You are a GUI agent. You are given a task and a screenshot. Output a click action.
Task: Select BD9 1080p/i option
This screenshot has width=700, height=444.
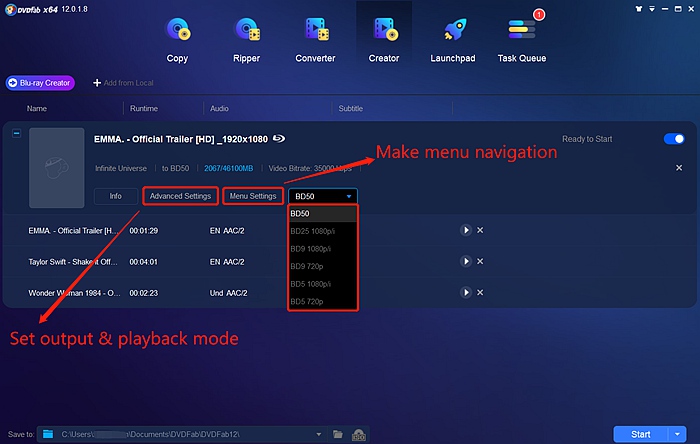(x=323, y=249)
